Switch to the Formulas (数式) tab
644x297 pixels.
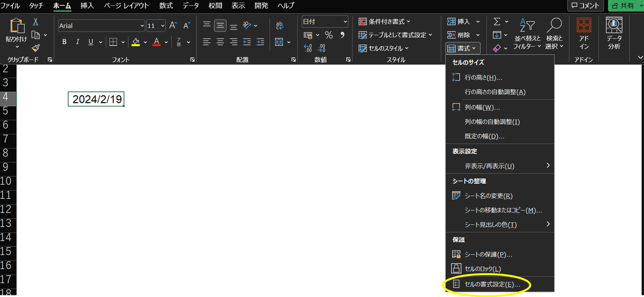coord(166,5)
